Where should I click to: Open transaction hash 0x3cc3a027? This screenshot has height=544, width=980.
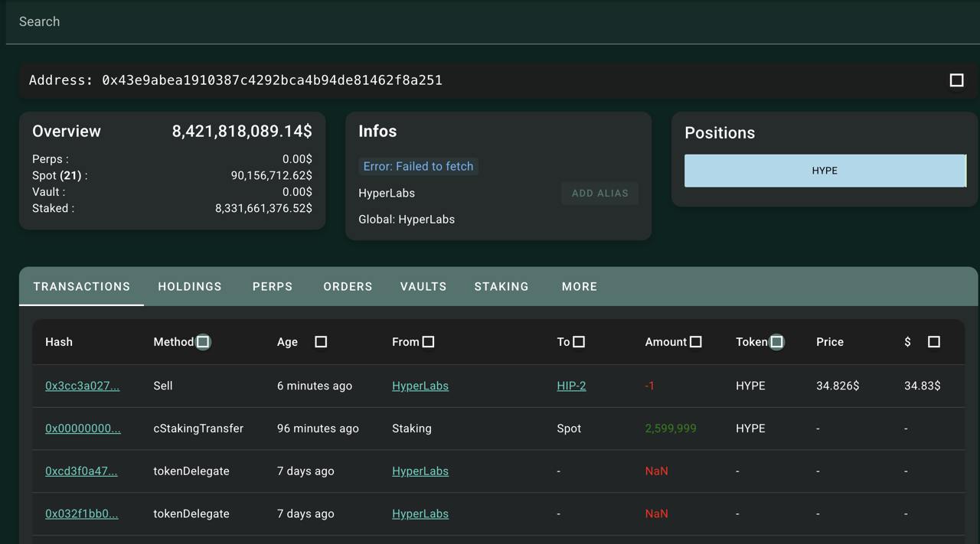pos(82,386)
